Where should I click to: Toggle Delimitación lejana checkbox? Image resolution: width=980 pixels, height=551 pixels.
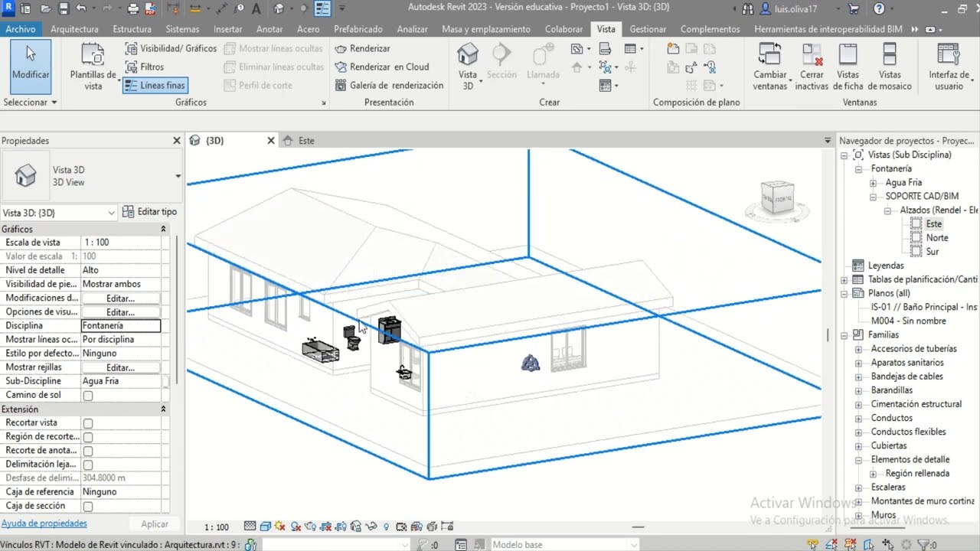tap(88, 465)
